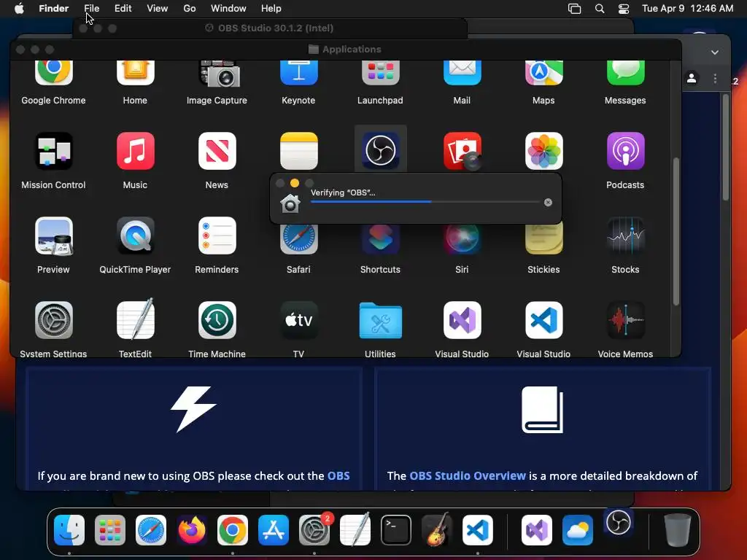Open the Stocks app
The height and width of the screenshot is (560, 747).
pyautogui.click(x=625, y=236)
